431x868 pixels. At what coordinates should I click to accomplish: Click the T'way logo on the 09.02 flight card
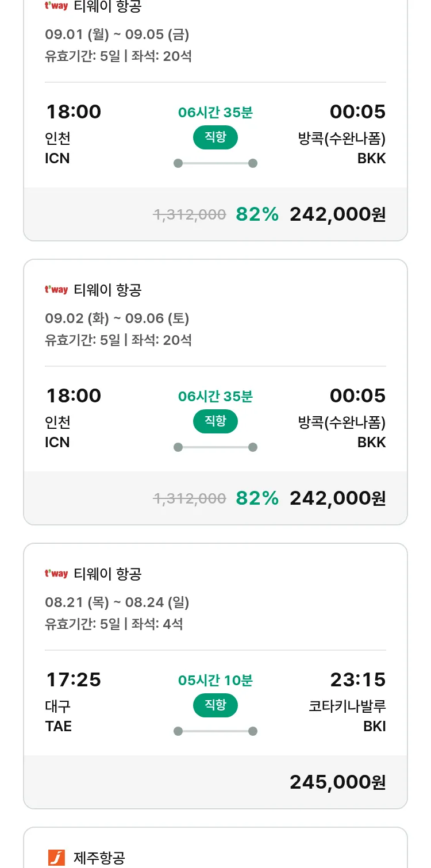coord(56,290)
